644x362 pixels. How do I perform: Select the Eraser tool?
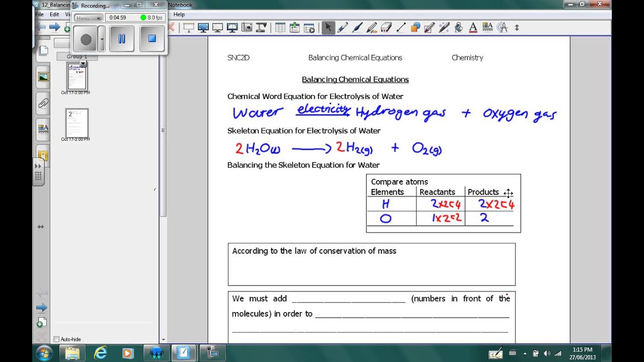pyautogui.click(x=386, y=28)
